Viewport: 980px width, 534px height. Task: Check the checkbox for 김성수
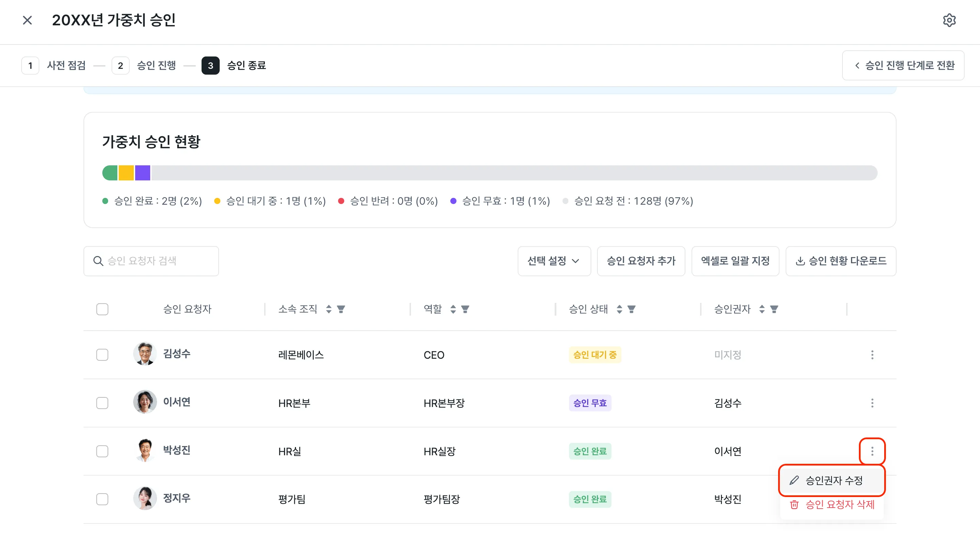coord(102,355)
